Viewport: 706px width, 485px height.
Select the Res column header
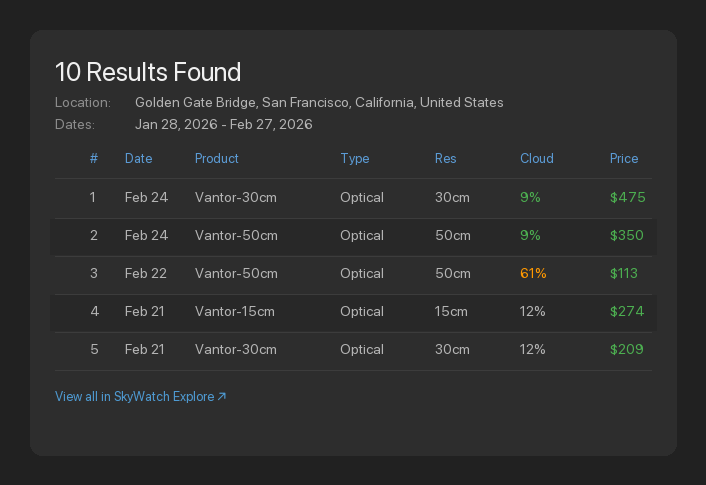pyautogui.click(x=446, y=158)
